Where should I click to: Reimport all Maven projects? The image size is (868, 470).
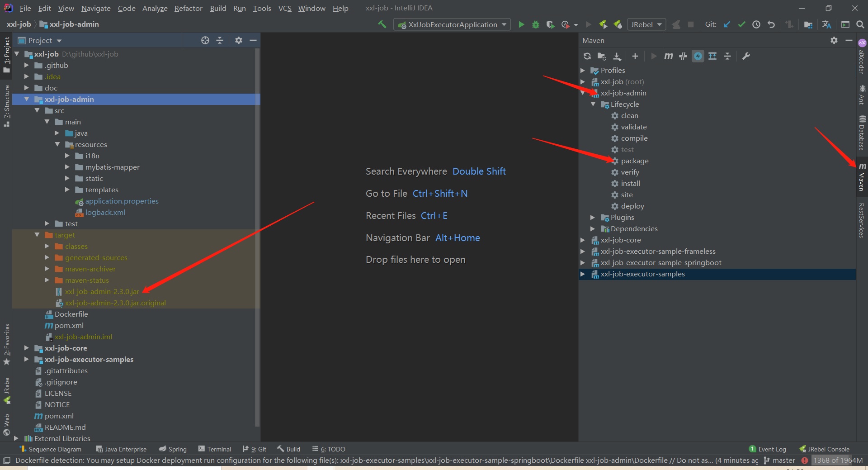click(587, 56)
